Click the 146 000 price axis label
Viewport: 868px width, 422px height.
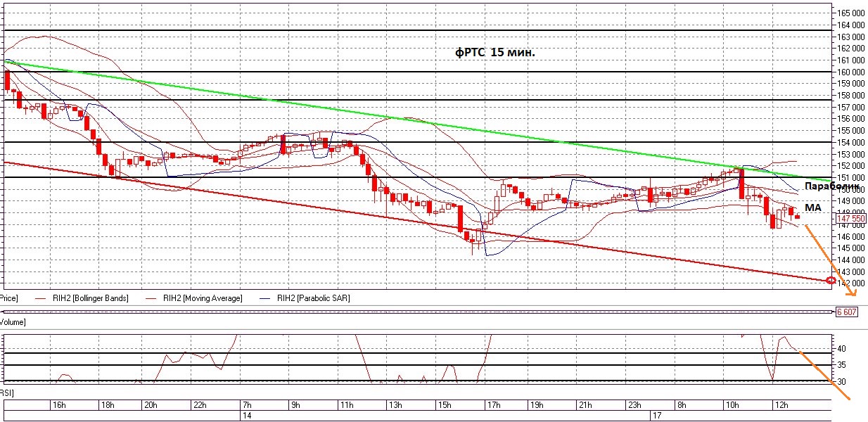[x=850, y=236]
